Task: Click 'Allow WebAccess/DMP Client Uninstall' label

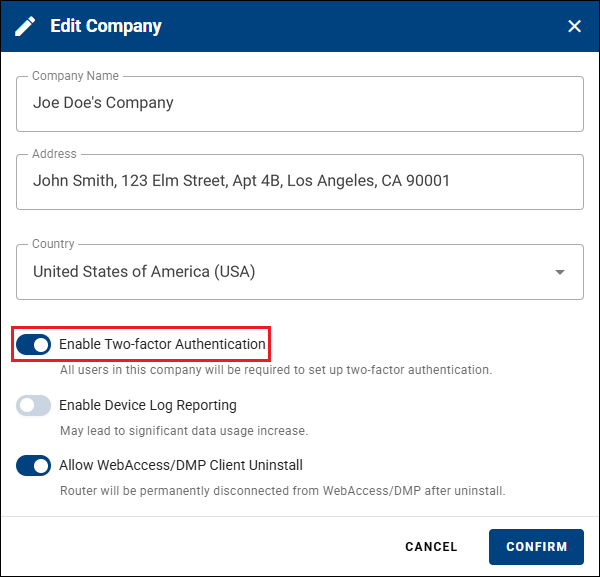Action: point(181,465)
